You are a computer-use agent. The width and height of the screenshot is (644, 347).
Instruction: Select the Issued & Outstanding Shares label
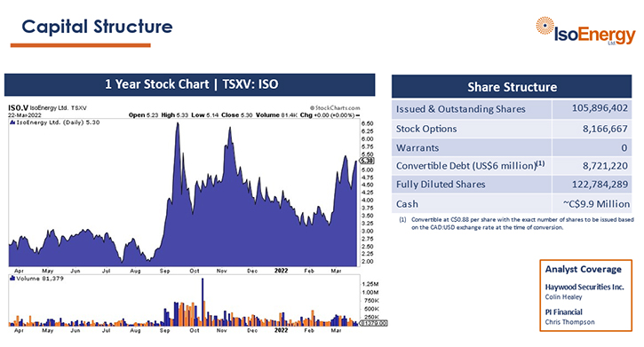tap(460, 109)
